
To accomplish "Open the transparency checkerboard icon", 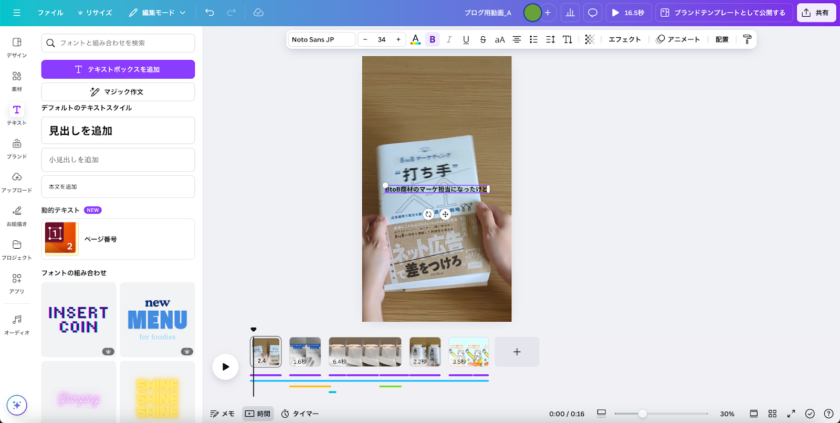I will [x=589, y=40].
